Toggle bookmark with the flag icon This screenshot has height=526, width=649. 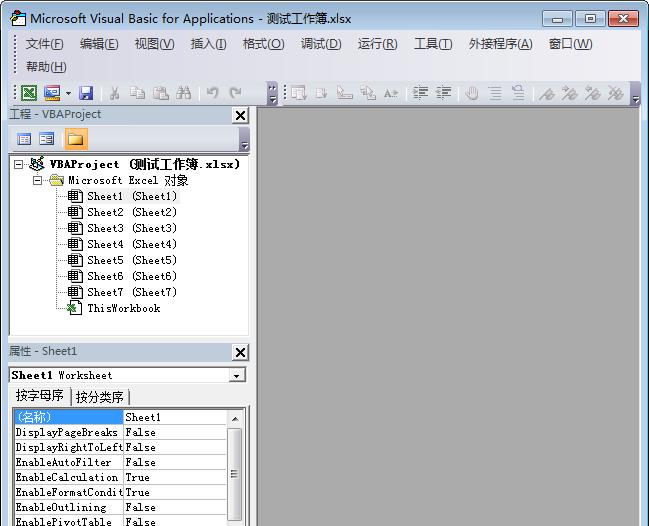[546, 93]
